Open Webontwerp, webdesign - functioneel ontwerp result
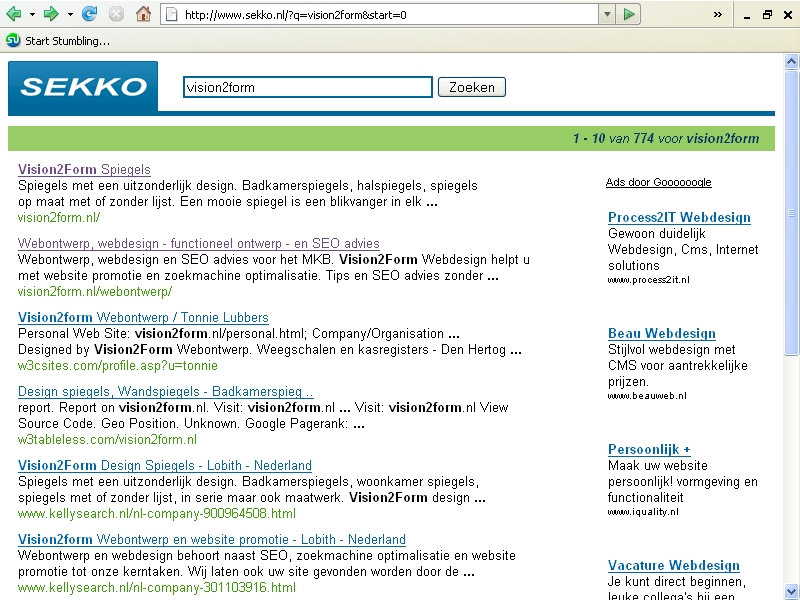The image size is (800, 600). (x=198, y=243)
